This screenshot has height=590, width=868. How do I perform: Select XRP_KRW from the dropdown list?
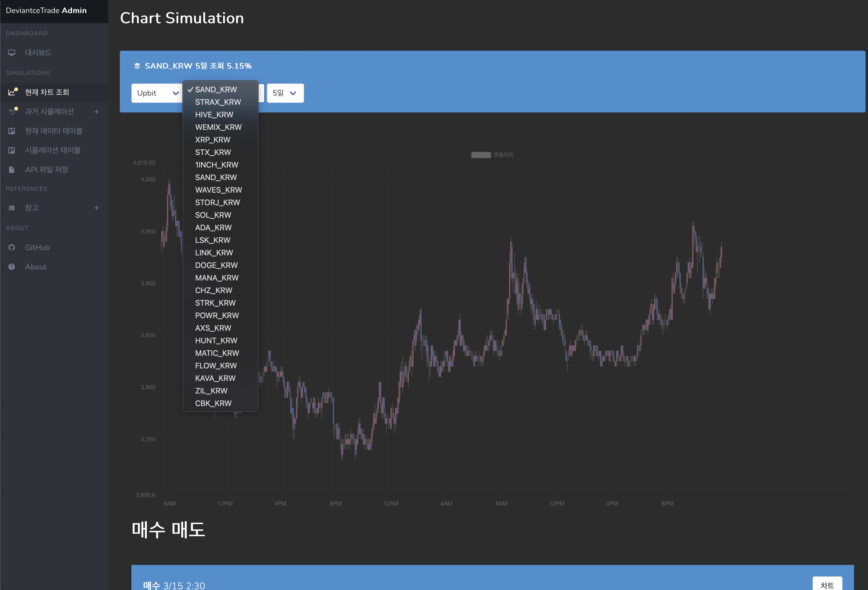point(213,140)
